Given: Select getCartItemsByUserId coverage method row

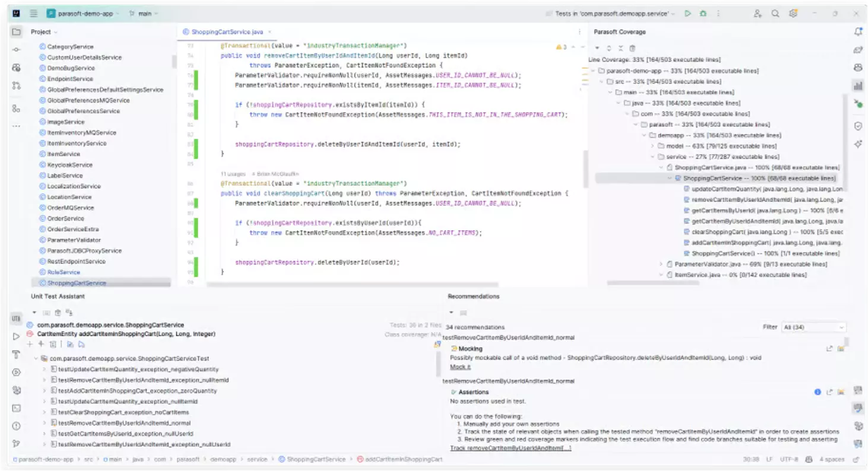Looking at the screenshot, I should tap(763, 211).
